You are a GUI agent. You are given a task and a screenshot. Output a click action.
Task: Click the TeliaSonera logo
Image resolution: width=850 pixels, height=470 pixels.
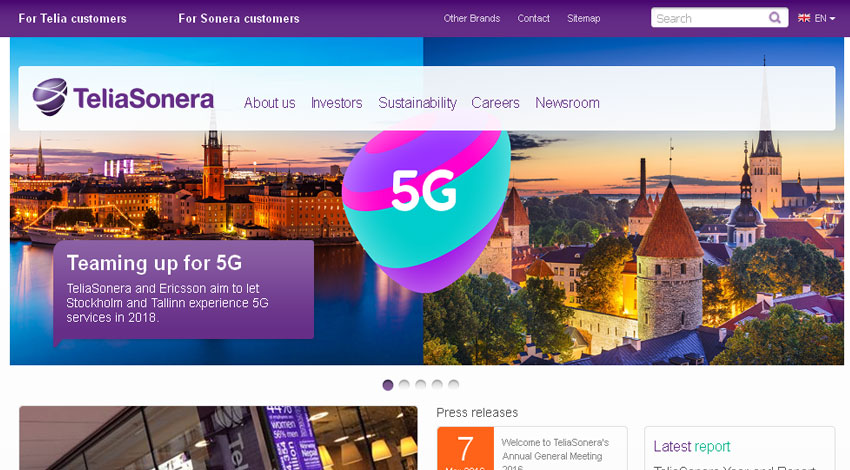tap(123, 98)
